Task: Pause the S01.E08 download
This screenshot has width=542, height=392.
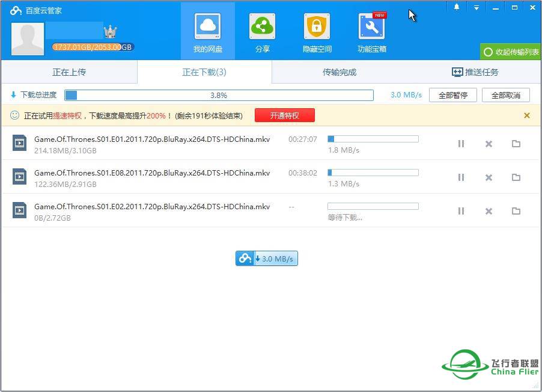Action: tap(461, 177)
